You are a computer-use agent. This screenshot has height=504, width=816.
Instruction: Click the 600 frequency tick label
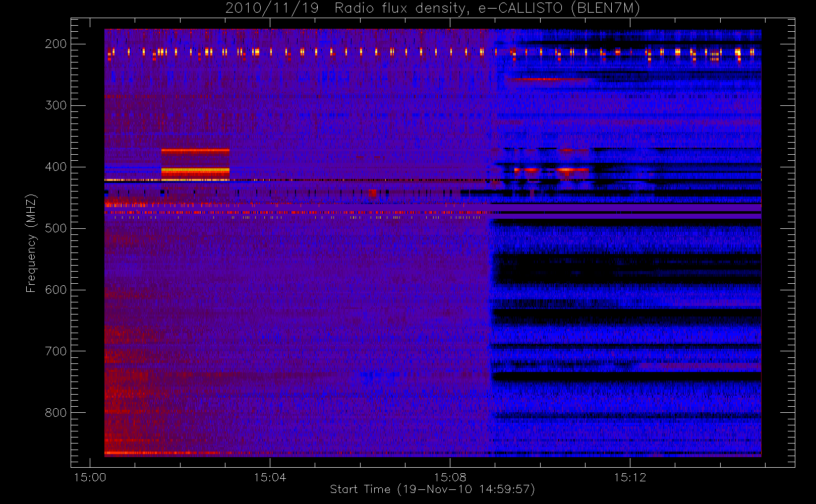coord(56,290)
